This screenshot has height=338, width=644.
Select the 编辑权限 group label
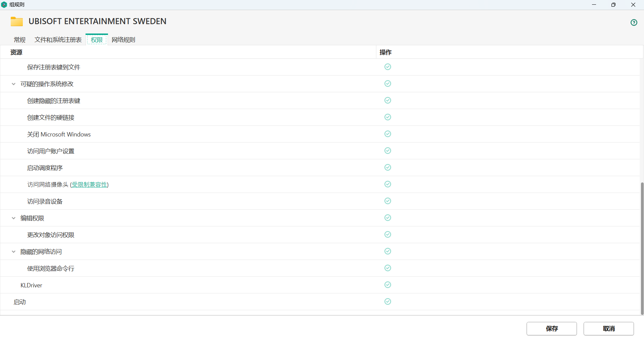[x=32, y=218]
